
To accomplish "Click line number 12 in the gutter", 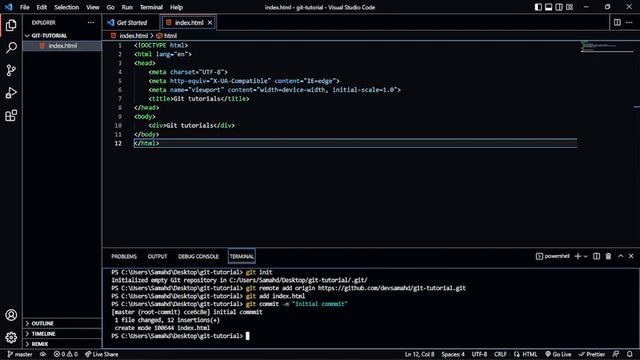I will pos(118,143).
